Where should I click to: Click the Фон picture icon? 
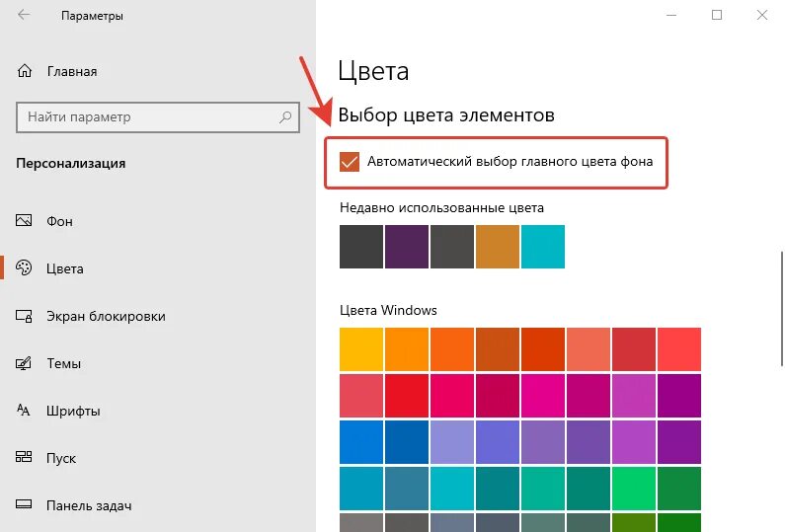click(x=24, y=220)
